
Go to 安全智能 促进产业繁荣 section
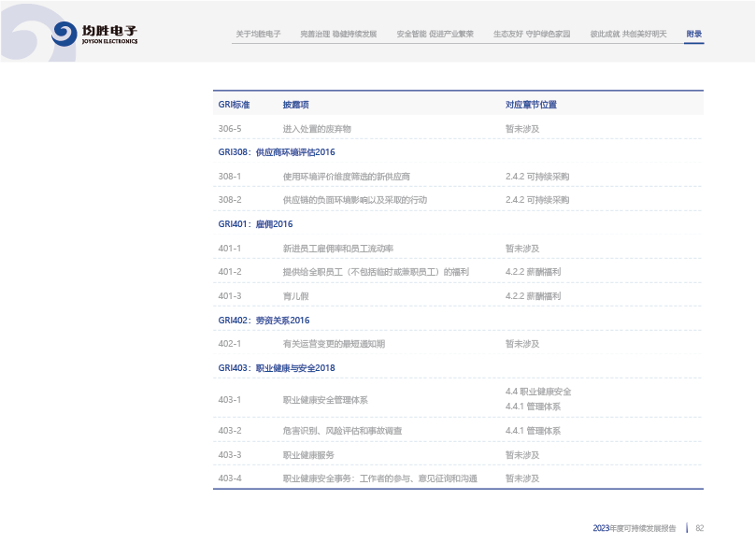pos(435,34)
